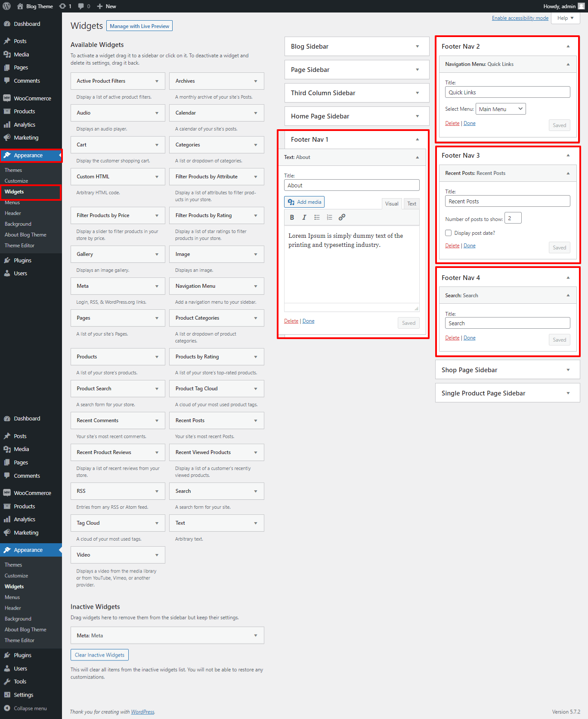The width and height of the screenshot is (588, 719).
Task: Open the comments bubble in admin bar
Action: [x=84, y=6]
